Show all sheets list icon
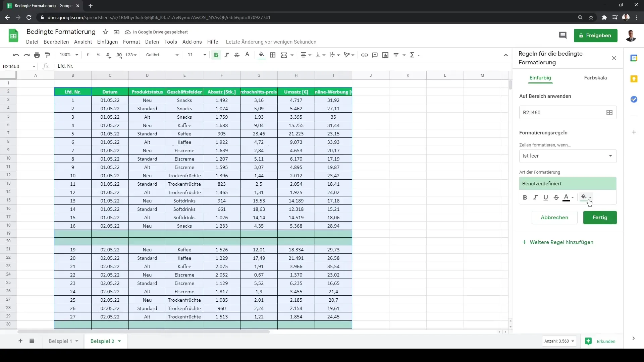 [32, 341]
